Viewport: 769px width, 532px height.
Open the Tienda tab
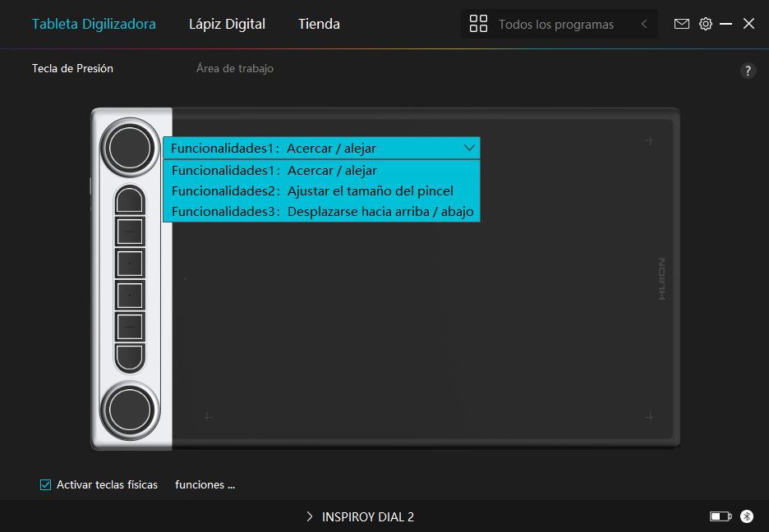pos(319,24)
